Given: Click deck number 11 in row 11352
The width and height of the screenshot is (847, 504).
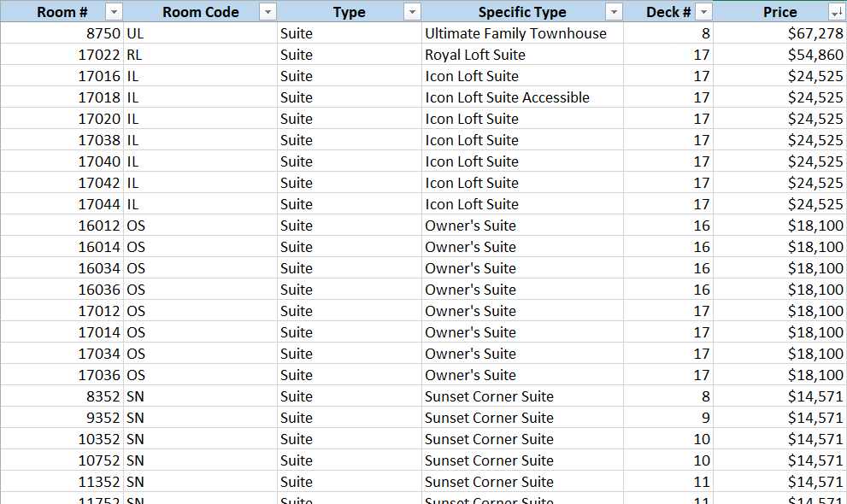Looking at the screenshot, I should 668,482.
